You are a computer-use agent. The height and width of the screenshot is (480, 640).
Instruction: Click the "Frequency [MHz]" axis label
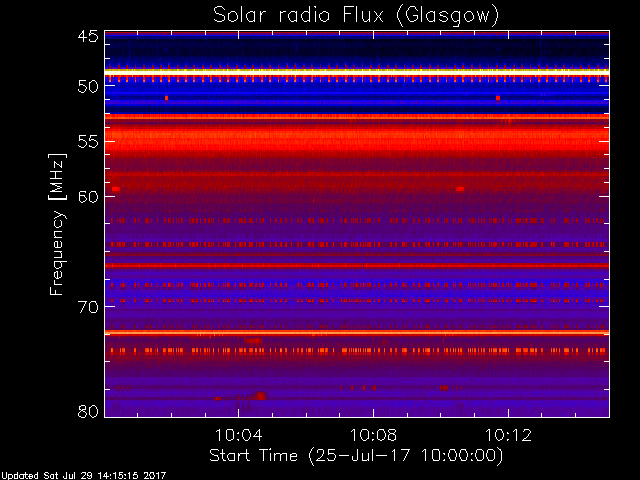(x=57, y=224)
